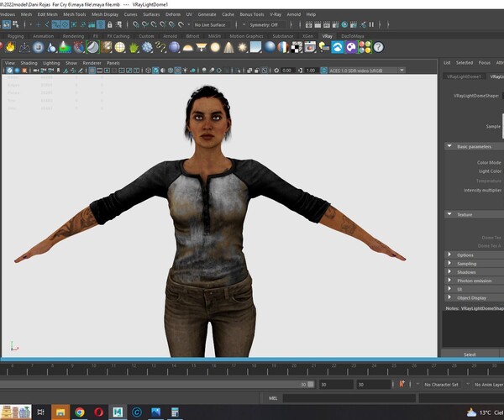Toggle the selection lock icon

coord(110,24)
